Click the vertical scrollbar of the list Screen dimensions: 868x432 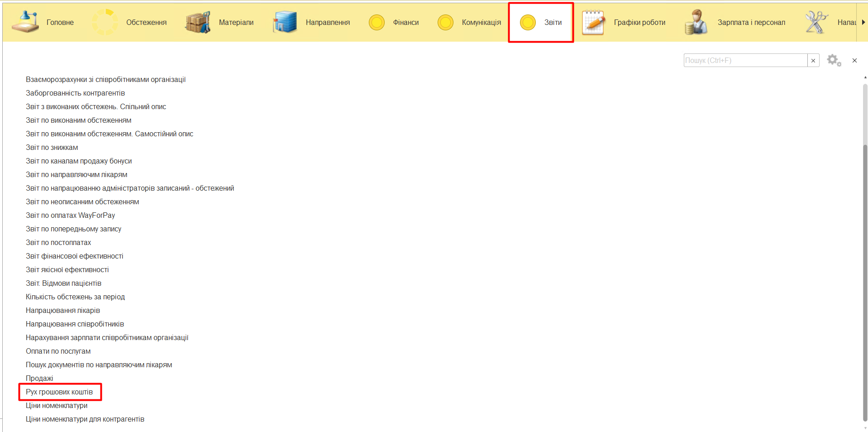point(865,249)
